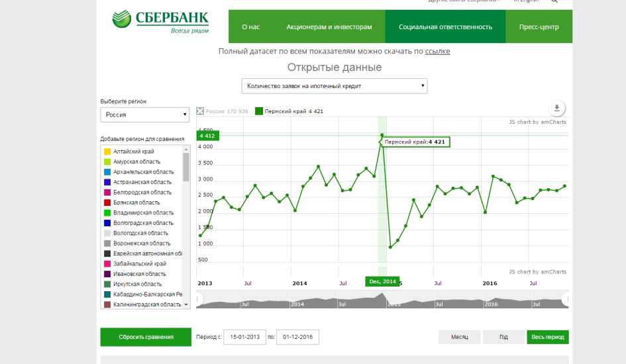Open the Выберите регион dropdown
The image size is (626, 364).
click(144, 114)
